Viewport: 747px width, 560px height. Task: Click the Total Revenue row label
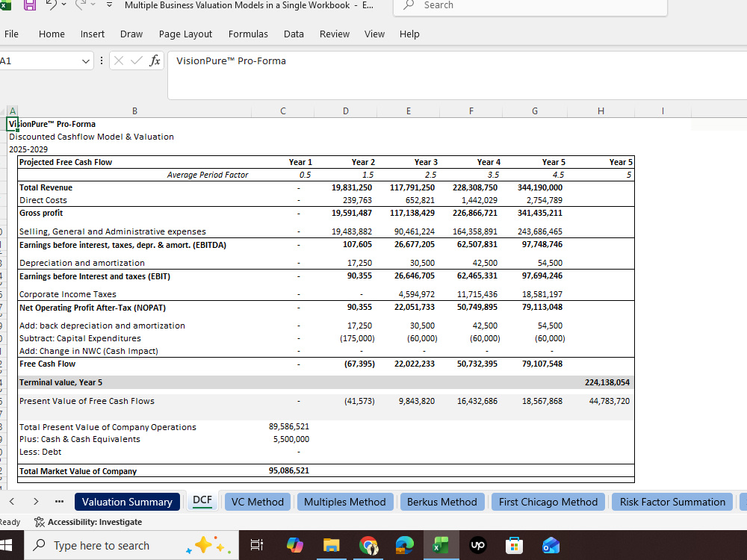pos(46,187)
